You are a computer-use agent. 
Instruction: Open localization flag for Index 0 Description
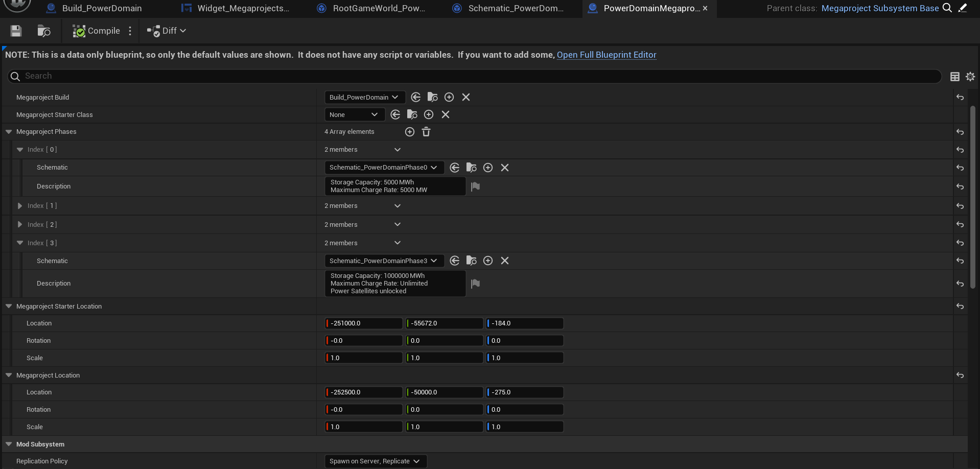coord(475,186)
